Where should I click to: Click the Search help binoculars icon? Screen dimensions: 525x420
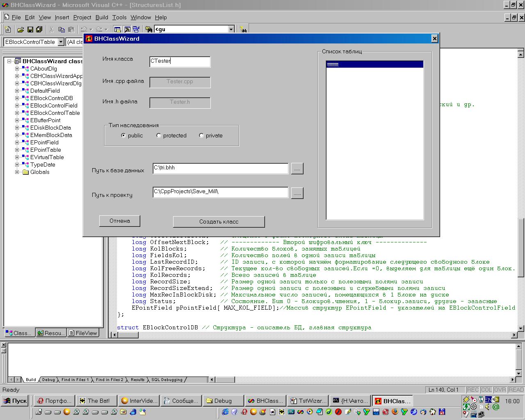click(x=244, y=30)
